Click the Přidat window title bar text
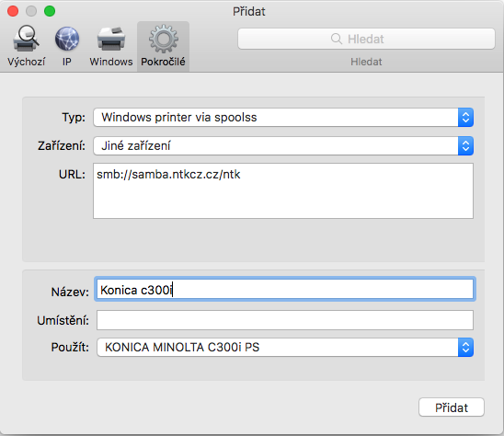Screen dimensions: 504x436 pos(249,12)
